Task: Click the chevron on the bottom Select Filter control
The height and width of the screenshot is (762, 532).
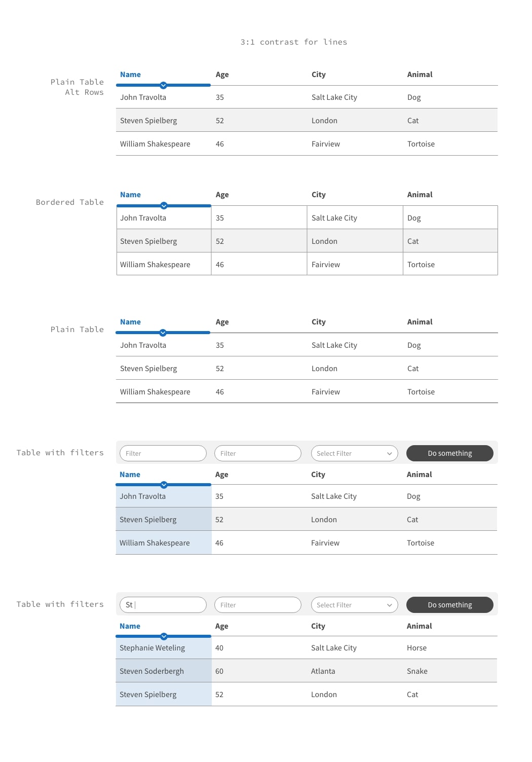Action: click(389, 605)
